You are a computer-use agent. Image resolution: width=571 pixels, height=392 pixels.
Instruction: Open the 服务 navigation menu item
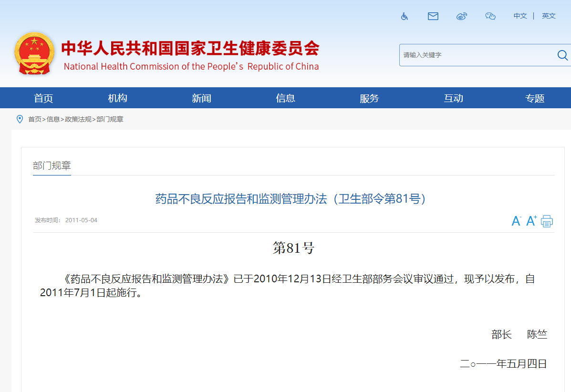pyautogui.click(x=369, y=98)
